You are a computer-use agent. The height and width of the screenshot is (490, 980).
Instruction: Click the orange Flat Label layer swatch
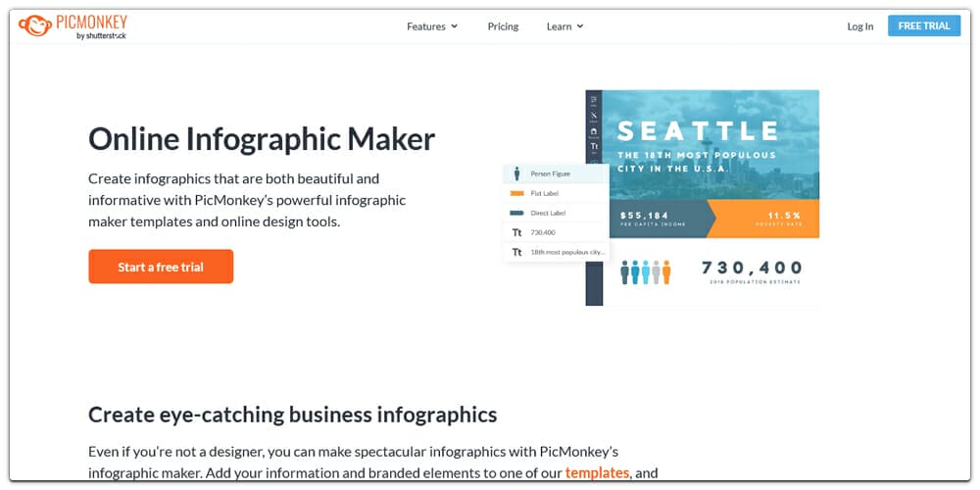(516, 193)
